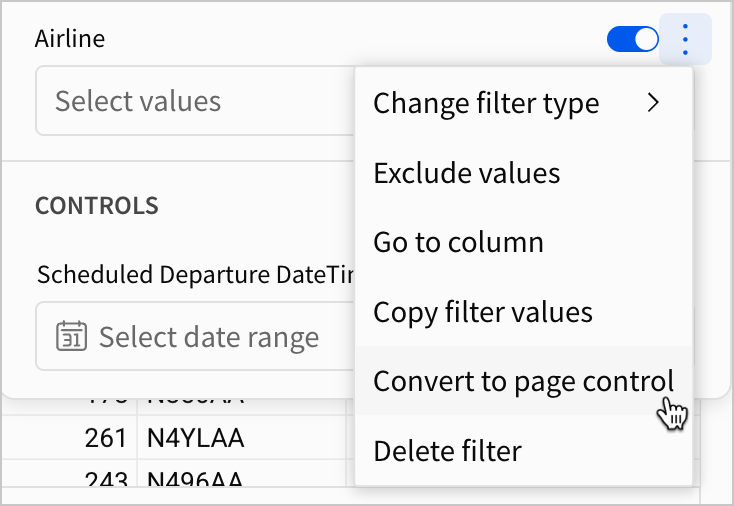Open the three-dot more options menu
This screenshot has width=734, height=506.
[685, 40]
